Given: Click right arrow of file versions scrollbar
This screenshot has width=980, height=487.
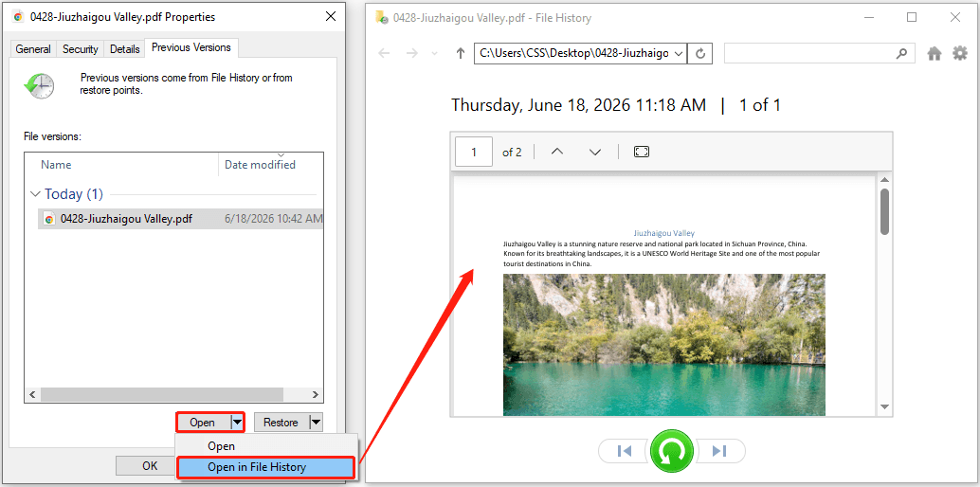Looking at the screenshot, I should (316, 395).
